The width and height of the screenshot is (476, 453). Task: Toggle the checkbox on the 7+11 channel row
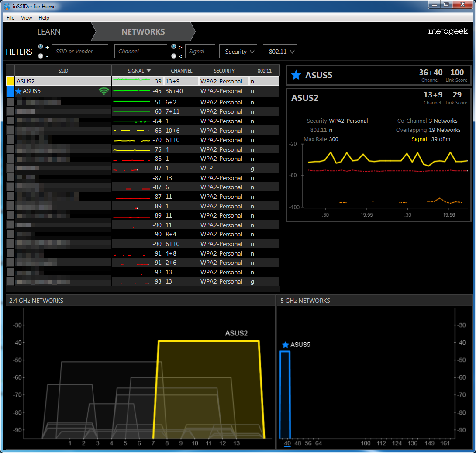click(10, 111)
